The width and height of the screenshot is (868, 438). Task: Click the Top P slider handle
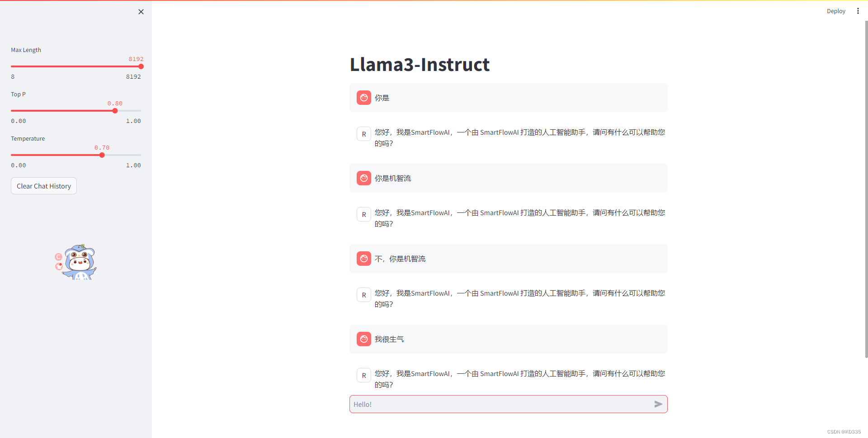point(115,111)
